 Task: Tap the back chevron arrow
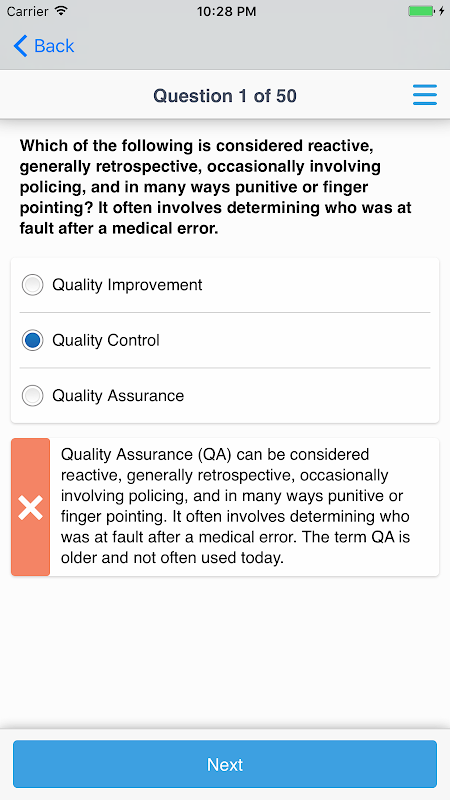(x=20, y=46)
